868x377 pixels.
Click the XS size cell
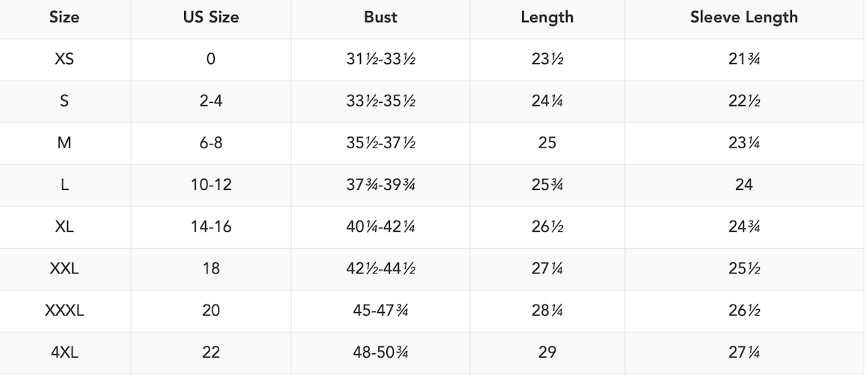(x=64, y=60)
